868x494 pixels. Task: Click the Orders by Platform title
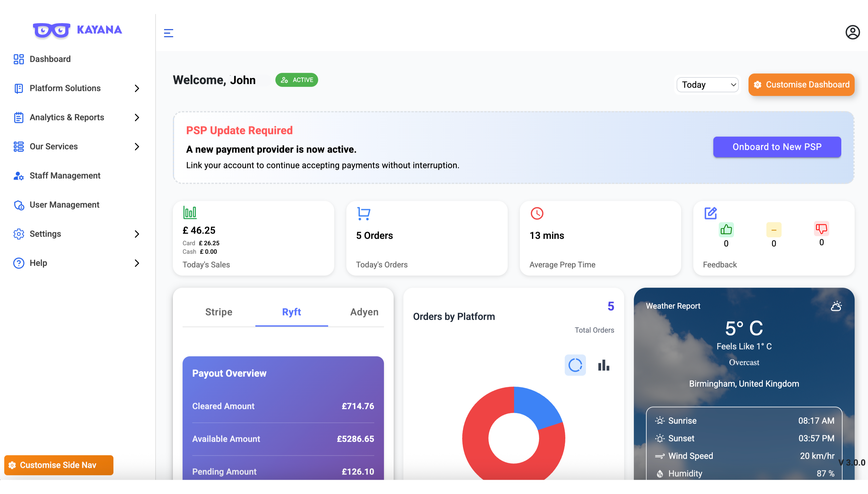tap(454, 316)
